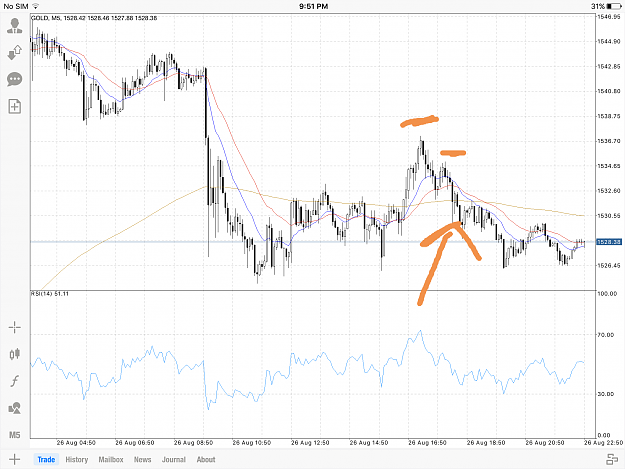Viewport: 625px width, 469px height.
Task: Select the 26 Aug 04:50 time label
Action: coord(76,443)
